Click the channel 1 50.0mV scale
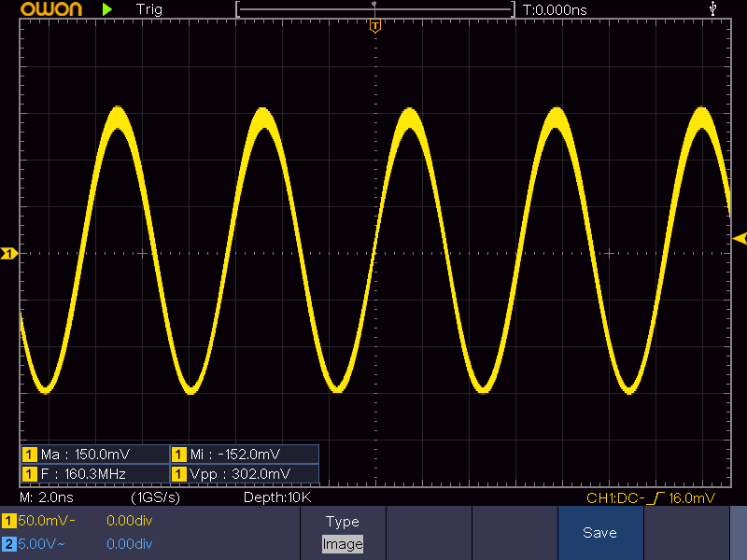 46,521
